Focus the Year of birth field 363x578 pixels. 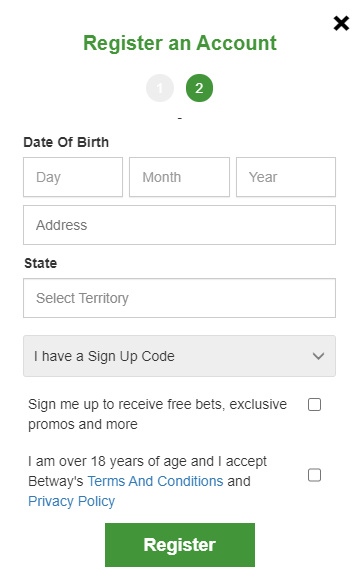click(286, 177)
